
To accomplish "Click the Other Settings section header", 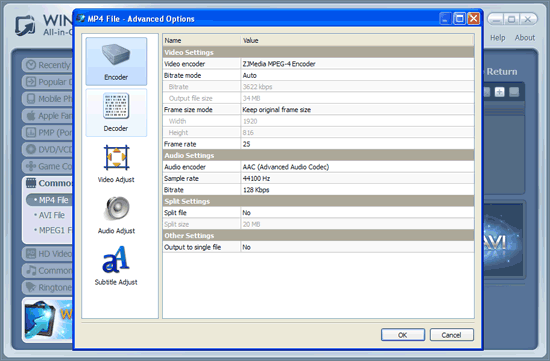I will tap(318, 236).
